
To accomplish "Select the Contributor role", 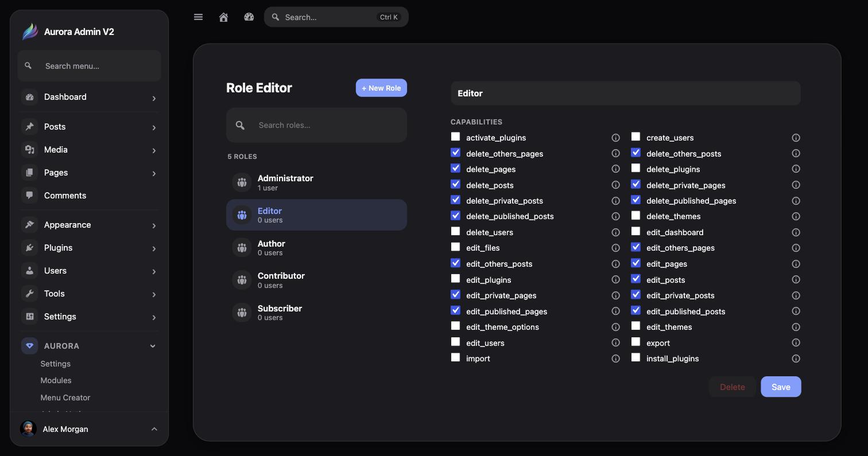I will click(316, 280).
